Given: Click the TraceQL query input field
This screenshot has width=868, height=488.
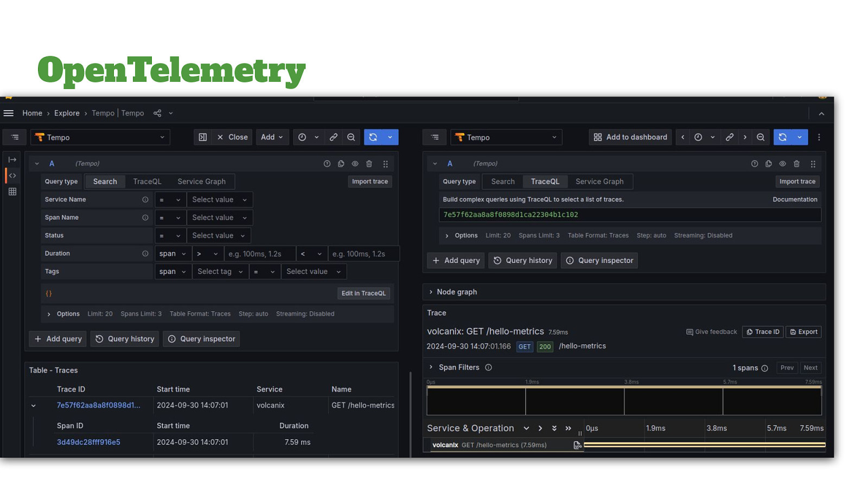Looking at the screenshot, I should [630, 215].
